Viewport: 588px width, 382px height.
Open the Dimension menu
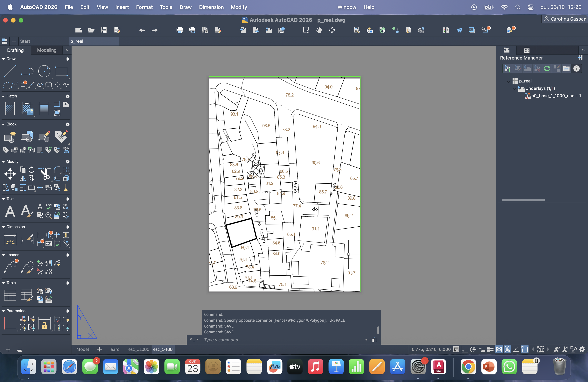pos(211,7)
